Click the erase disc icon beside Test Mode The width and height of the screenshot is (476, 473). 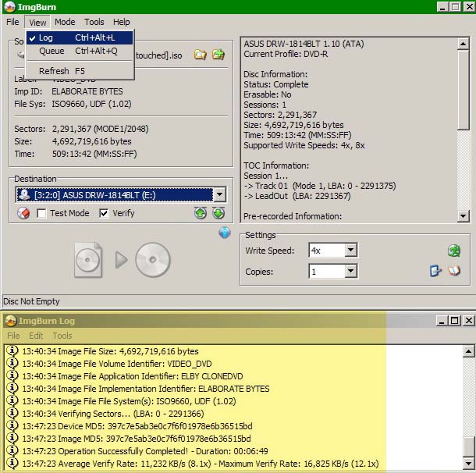click(23, 213)
